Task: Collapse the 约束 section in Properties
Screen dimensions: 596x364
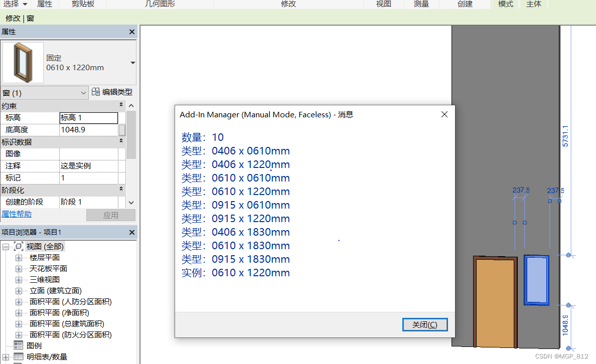Action: [x=121, y=105]
